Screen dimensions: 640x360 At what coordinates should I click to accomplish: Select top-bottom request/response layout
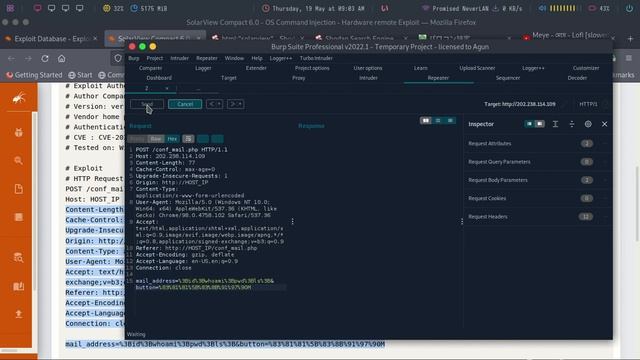click(438, 120)
